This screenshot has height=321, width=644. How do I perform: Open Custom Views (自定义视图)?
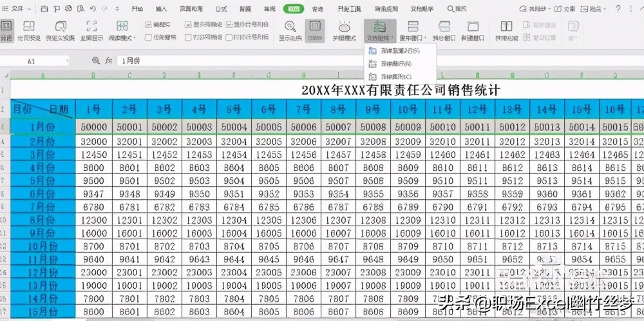tap(61, 30)
